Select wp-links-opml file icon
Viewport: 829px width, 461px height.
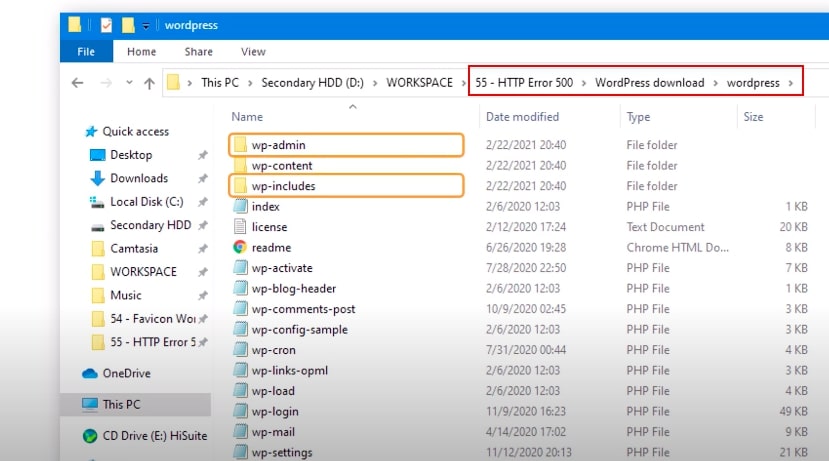240,370
